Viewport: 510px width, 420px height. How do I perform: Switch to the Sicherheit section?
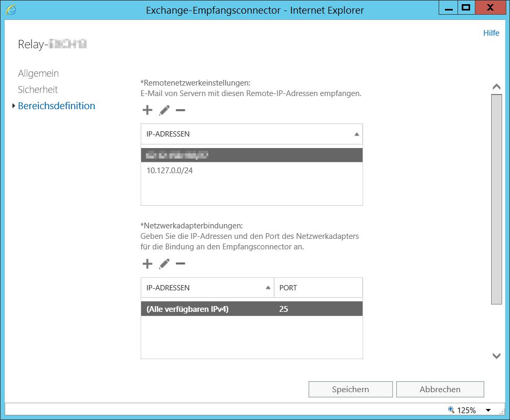click(38, 90)
